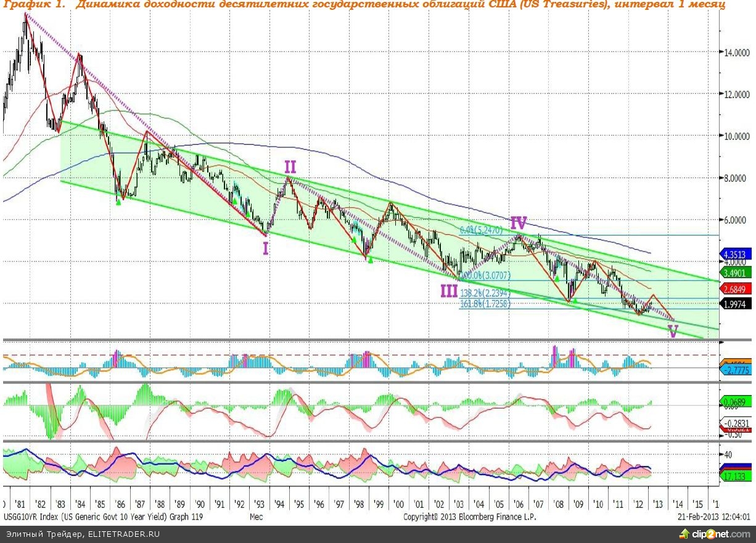This screenshot has height=543, width=756.
Task: Click the green 17.133 indicator tag
Action: coord(736,477)
